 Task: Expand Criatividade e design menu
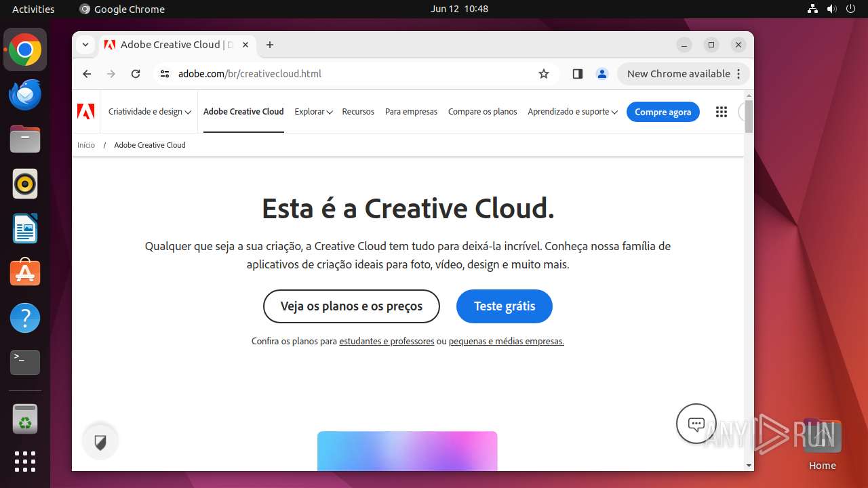[x=150, y=112]
